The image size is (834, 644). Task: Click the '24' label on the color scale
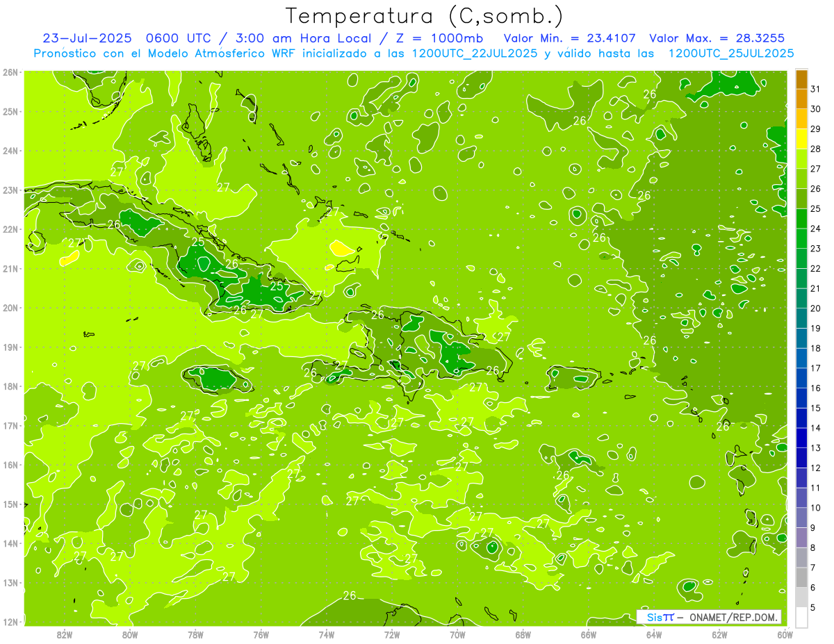coord(816,229)
